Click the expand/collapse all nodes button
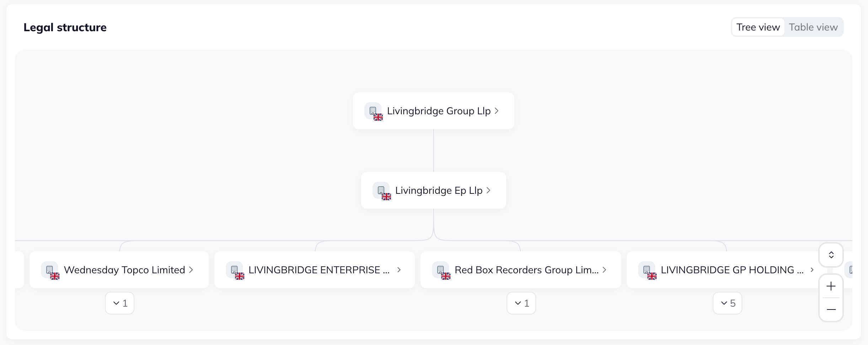Viewport: 868px width, 345px height. (x=831, y=255)
